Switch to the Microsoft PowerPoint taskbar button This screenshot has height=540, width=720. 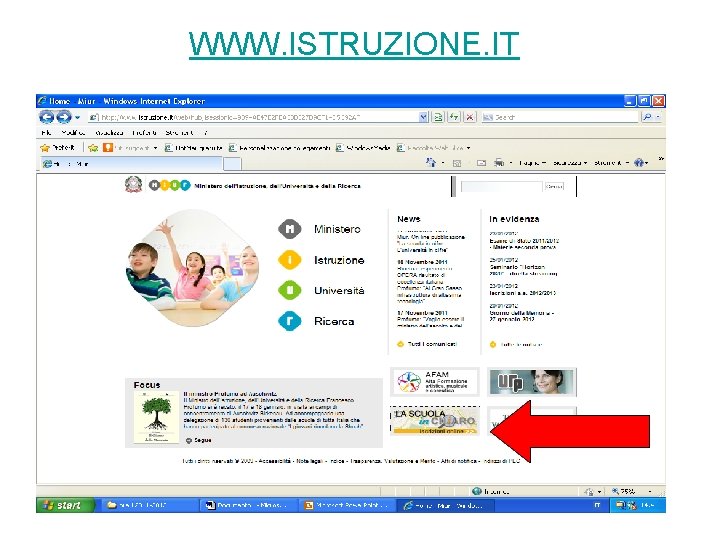(x=347, y=506)
